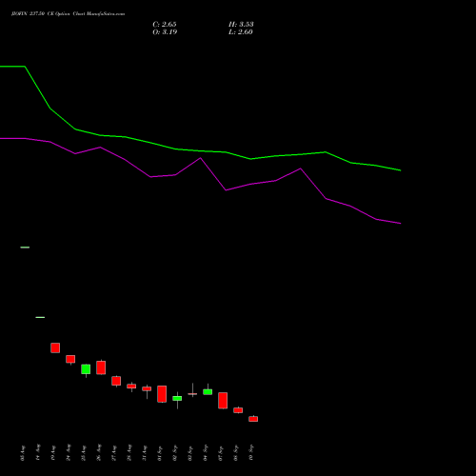Select the 01 Sep date label
The image size is (476, 476).
click(160, 453)
